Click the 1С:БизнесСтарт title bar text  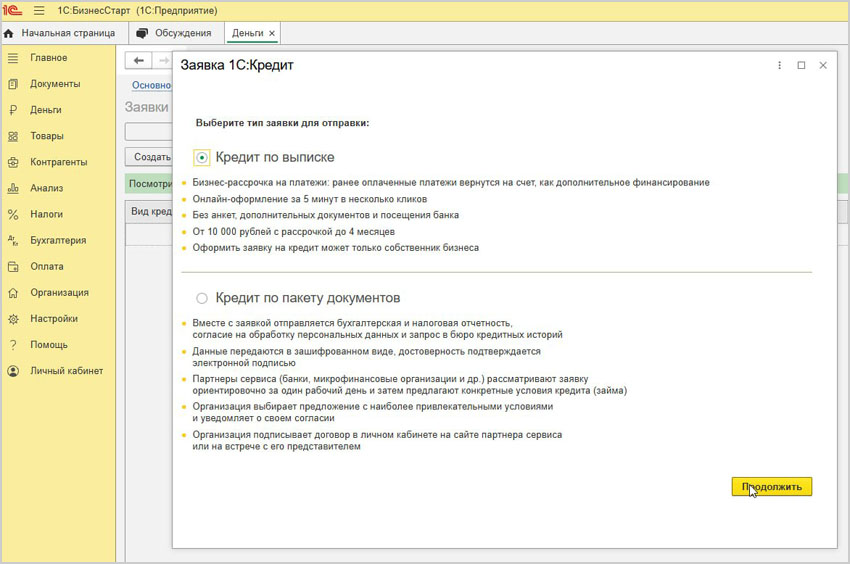pos(137,10)
